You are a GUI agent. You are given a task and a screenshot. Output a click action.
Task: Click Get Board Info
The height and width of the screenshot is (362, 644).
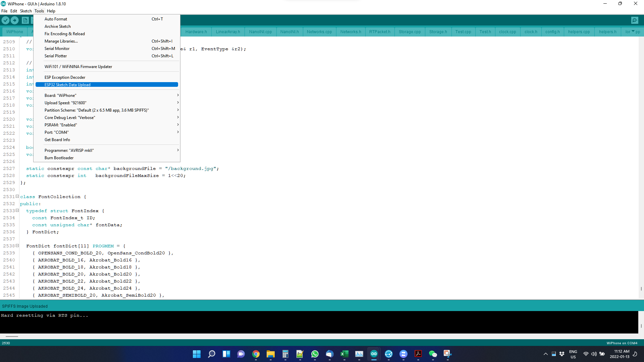coord(57,140)
